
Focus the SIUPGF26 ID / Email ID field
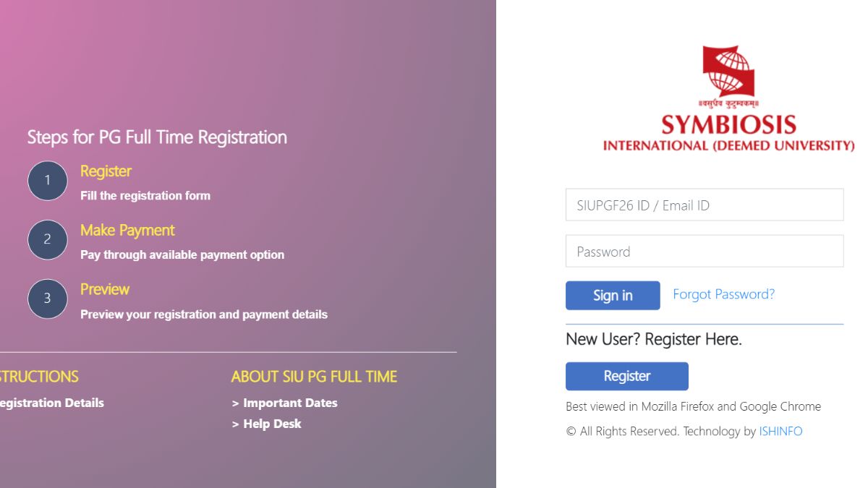(704, 205)
